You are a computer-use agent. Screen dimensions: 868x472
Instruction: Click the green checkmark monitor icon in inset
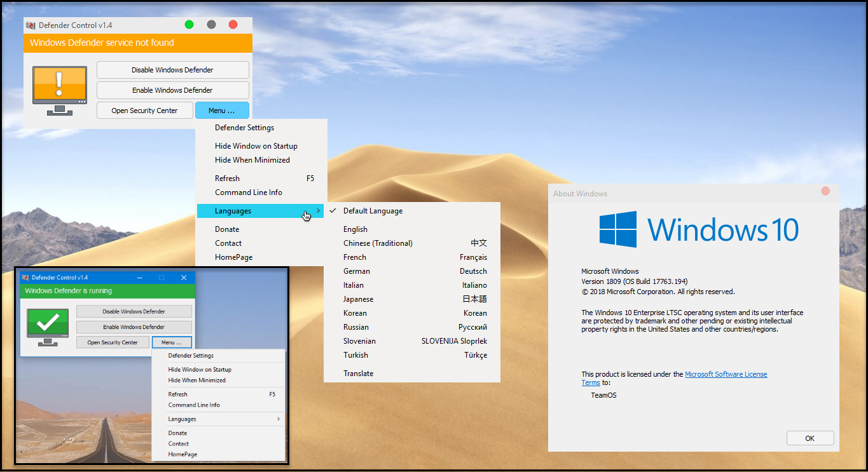tap(48, 327)
